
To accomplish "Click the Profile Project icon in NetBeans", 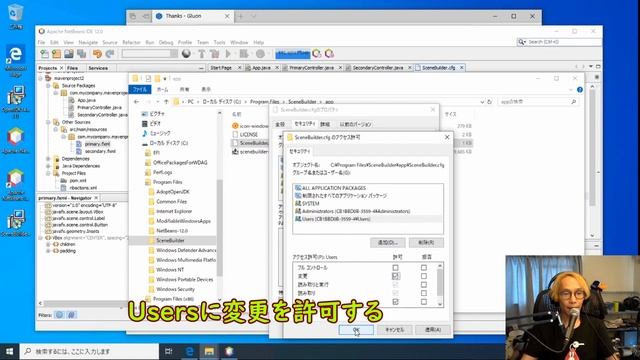I will coord(260,53).
